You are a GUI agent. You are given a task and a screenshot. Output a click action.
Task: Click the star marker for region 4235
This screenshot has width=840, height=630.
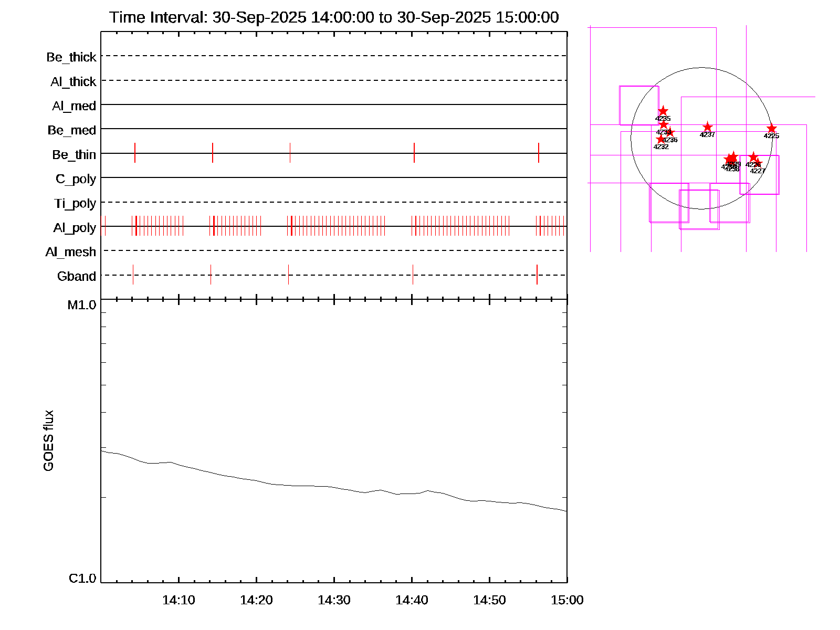(x=663, y=111)
